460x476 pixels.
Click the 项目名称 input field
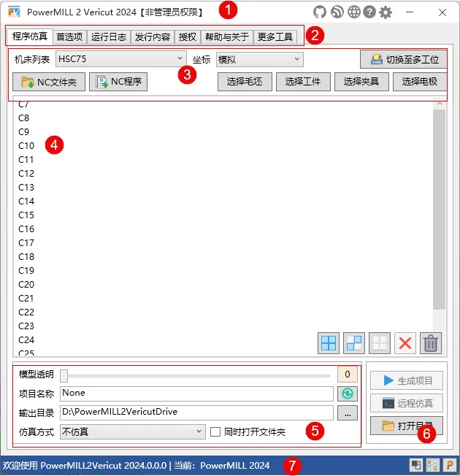196,394
